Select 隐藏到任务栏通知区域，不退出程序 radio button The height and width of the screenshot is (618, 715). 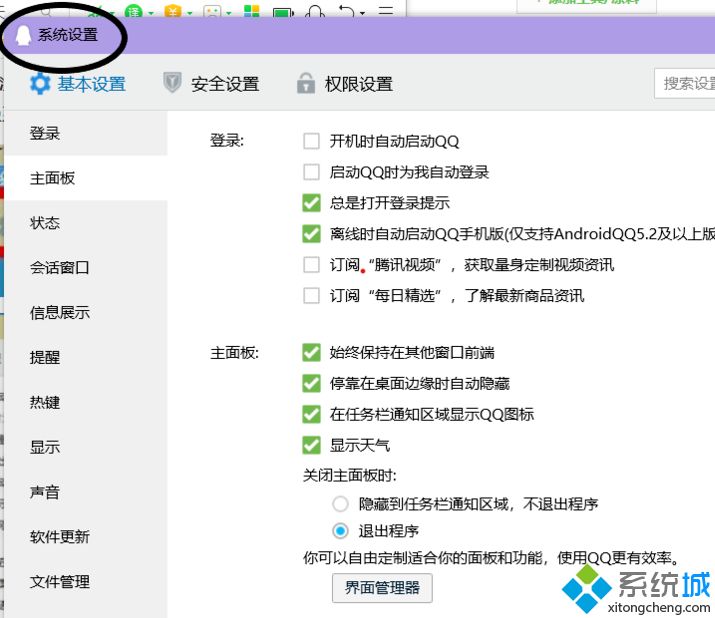(x=340, y=504)
